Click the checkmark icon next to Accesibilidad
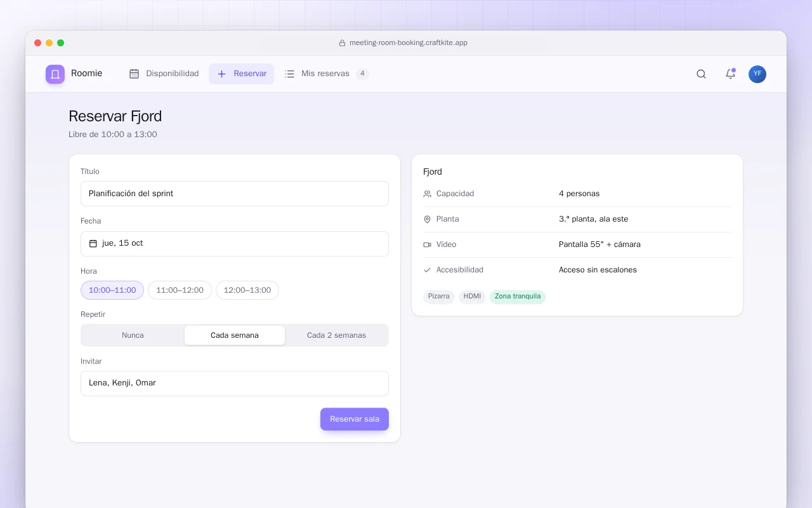The image size is (812, 508). pos(427,270)
